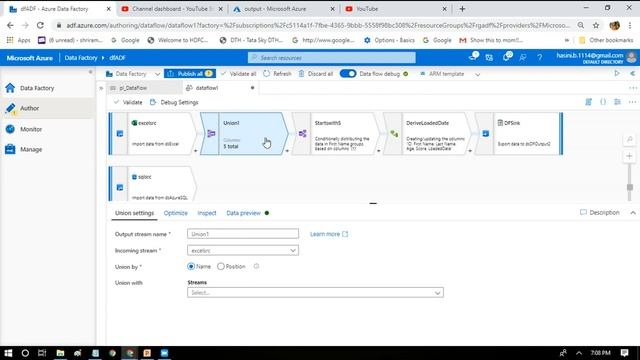Open File Explorer from taskbar

pyautogui.click(x=60, y=353)
